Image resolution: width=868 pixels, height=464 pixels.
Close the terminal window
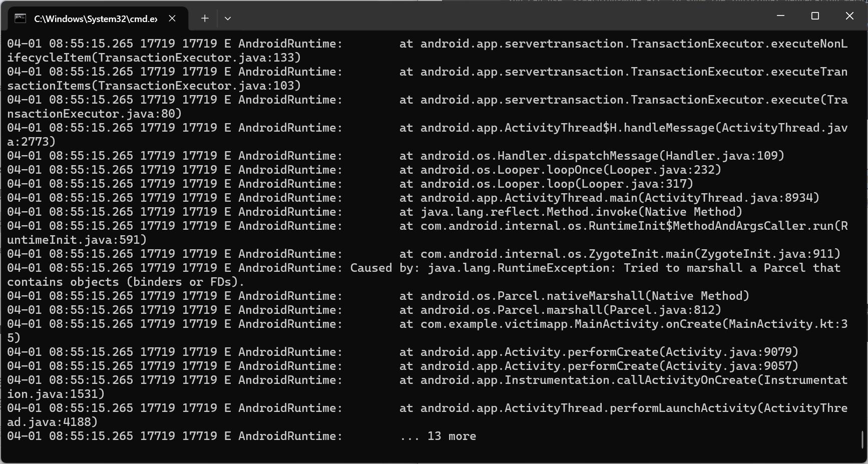(x=849, y=16)
